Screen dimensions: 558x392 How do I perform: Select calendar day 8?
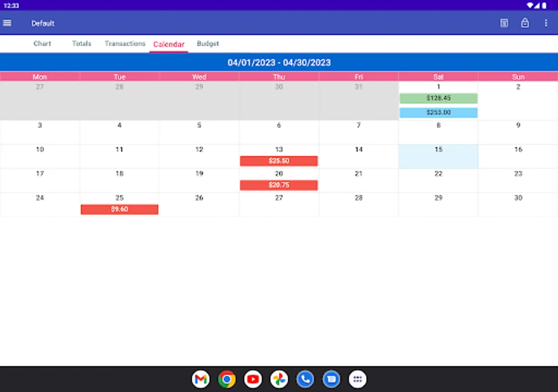[x=439, y=132]
